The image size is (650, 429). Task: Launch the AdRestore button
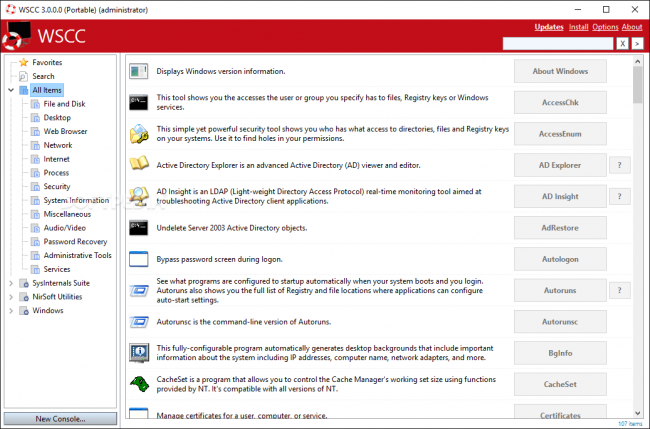pos(560,228)
